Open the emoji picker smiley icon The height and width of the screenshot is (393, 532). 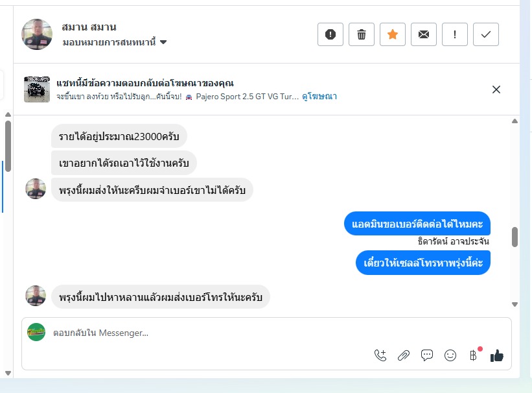click(450, 355)
